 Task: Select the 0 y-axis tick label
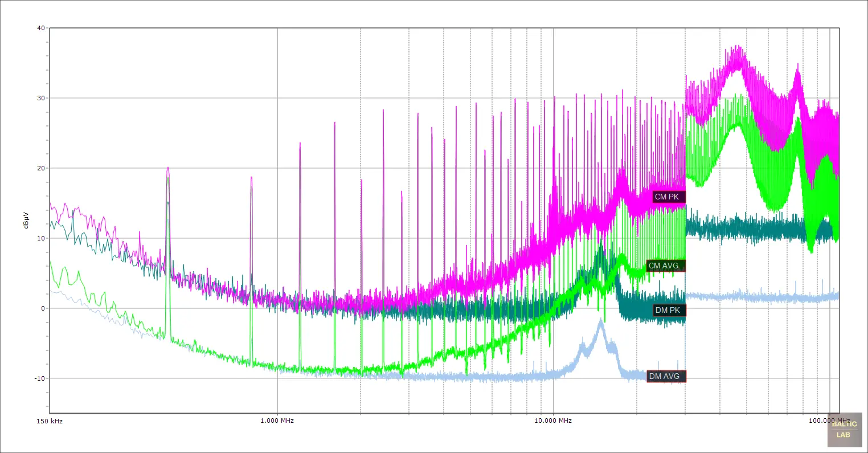[x=42, y=308]
